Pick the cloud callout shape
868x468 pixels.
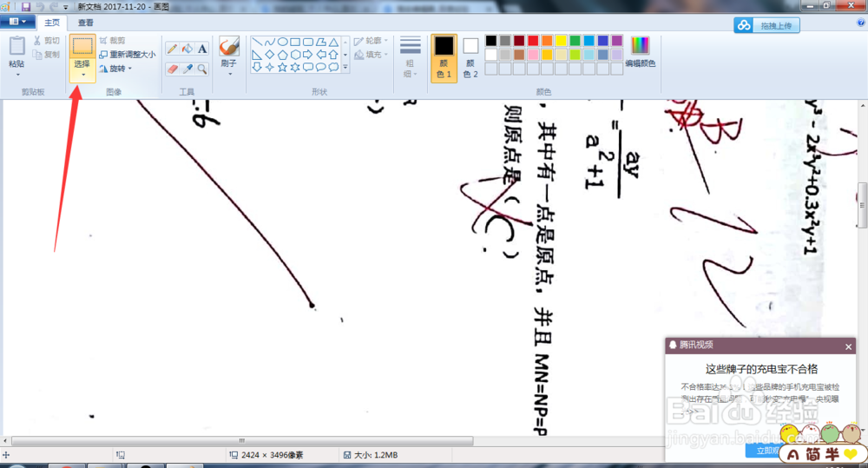coord(333,67)
